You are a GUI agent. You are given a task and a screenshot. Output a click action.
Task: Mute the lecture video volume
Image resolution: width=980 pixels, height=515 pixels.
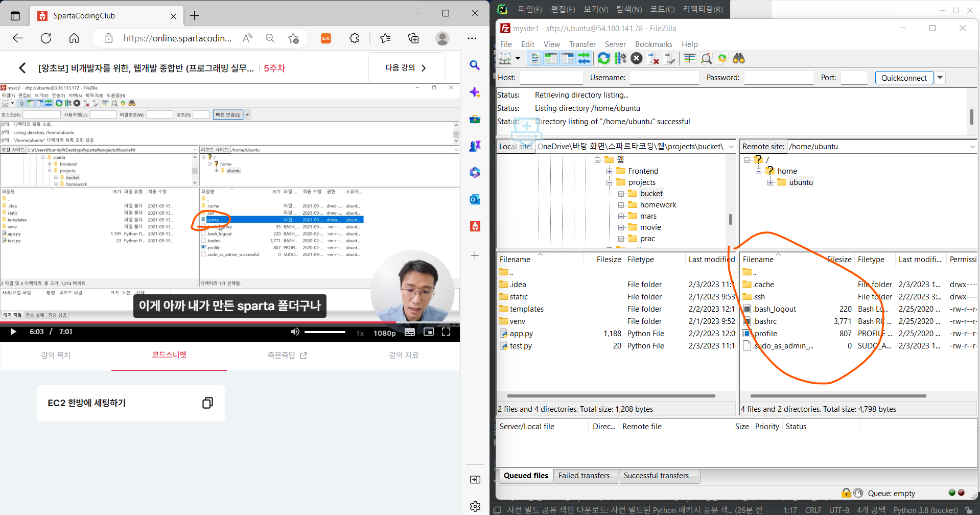coord(295,332)
